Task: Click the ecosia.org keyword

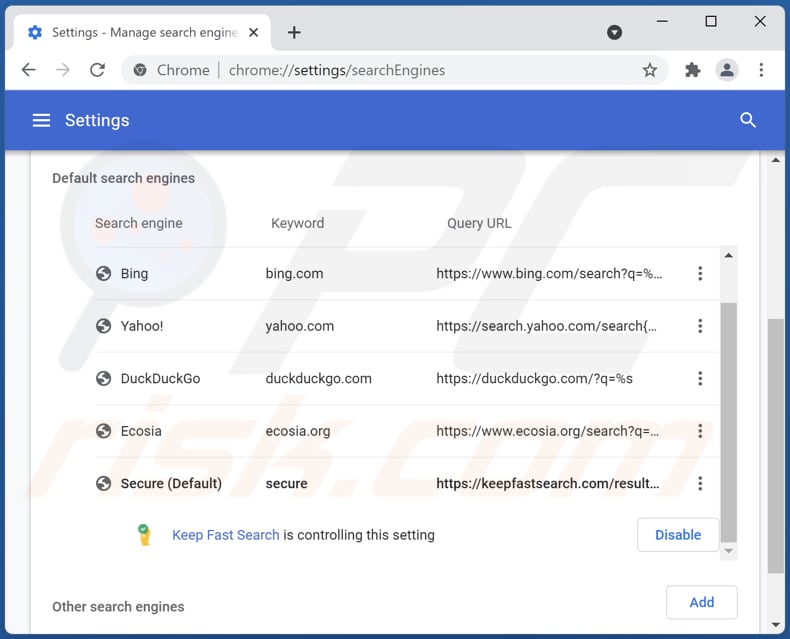Action: (x=298, y=431)
